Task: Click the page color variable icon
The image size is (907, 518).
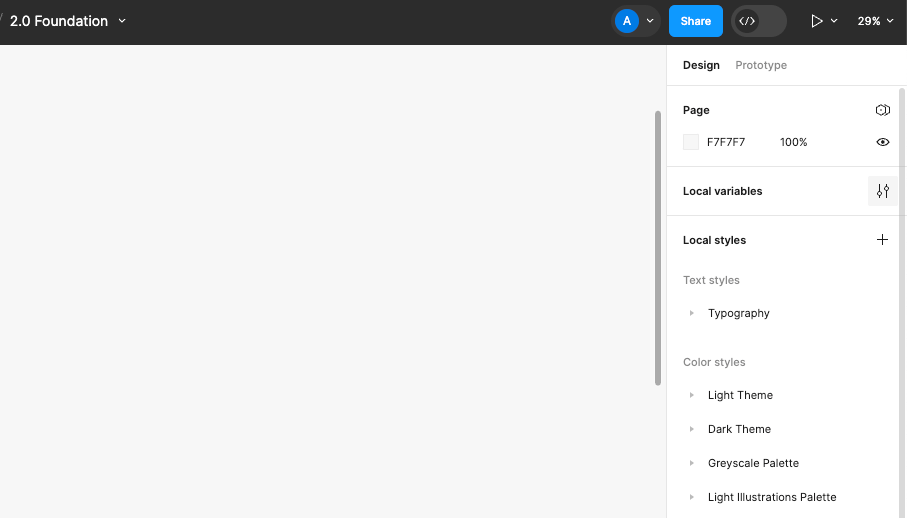Action: coord(882,110)
